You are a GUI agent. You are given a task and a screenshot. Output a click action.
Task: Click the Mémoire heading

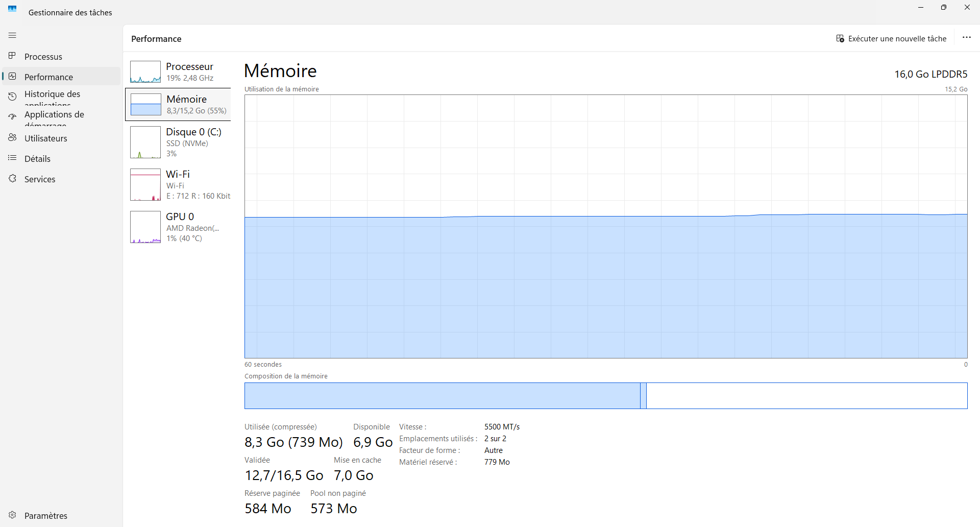[x=280, y=70]
